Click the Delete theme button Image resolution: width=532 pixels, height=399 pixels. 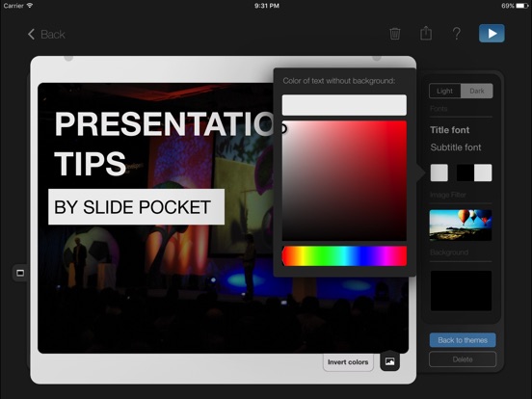click(x=463, y=359)
